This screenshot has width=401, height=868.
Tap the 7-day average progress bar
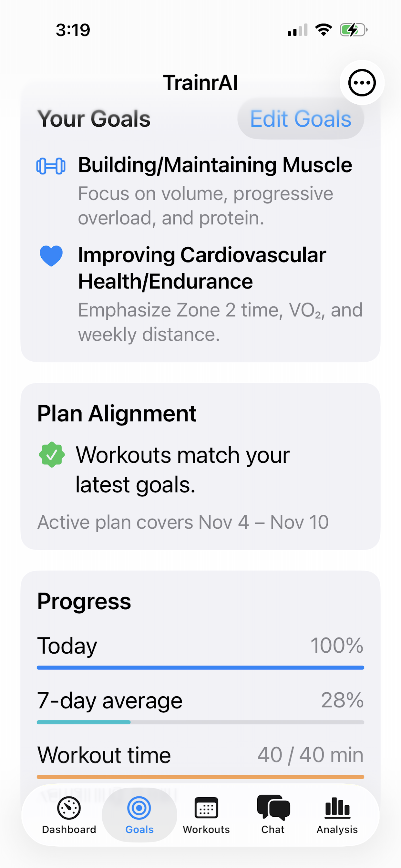pyautogui.click(x=200, y=722)
